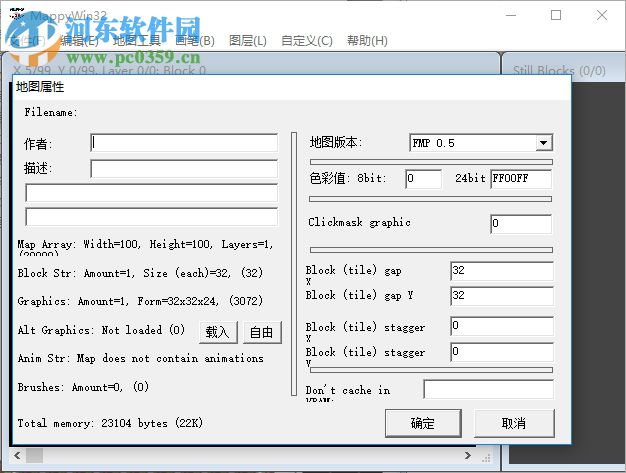Click the Still Blocks (0/0) panel title
626x473 pixels.
(x=559, y=71)
